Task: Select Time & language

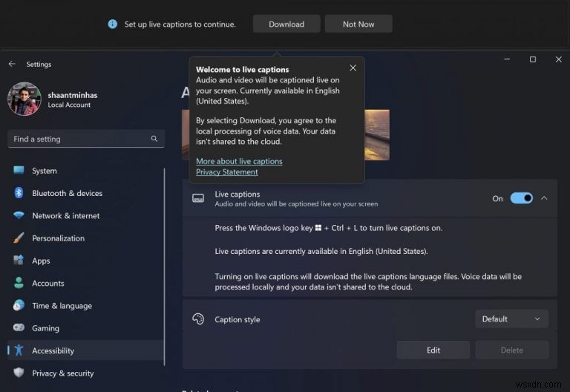Action: click(x=85, y=306)
